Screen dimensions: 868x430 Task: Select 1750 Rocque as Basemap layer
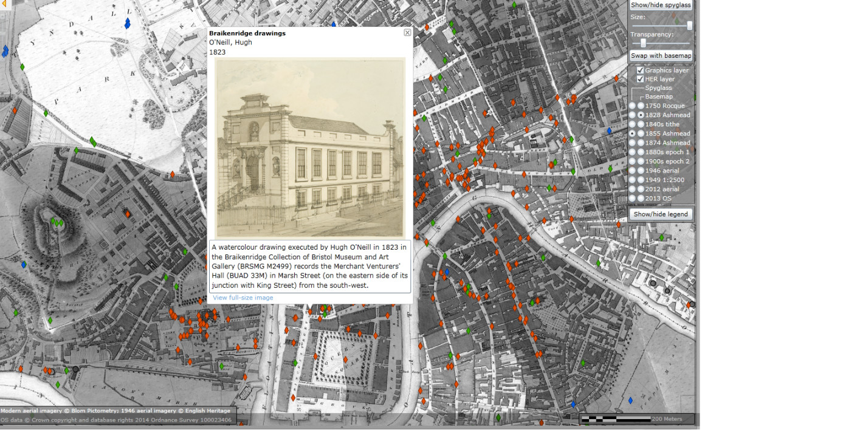click(641, 106)
